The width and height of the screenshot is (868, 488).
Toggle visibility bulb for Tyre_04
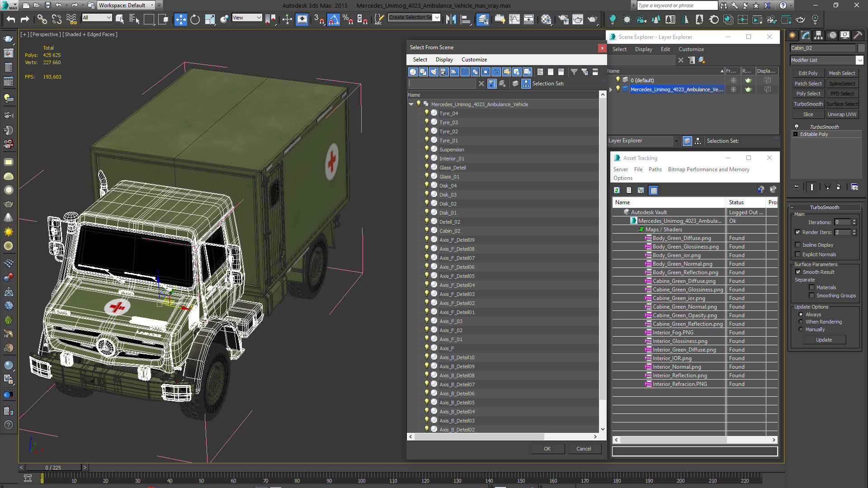(426, 113)
